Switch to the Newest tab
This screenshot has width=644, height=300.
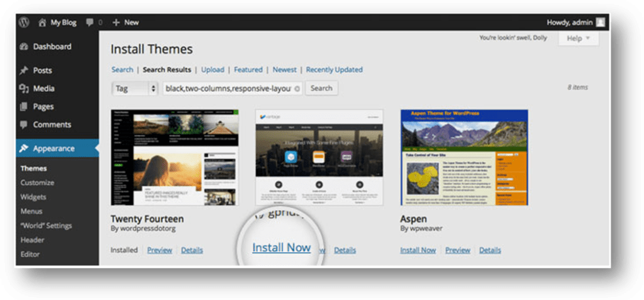[285, 69]
